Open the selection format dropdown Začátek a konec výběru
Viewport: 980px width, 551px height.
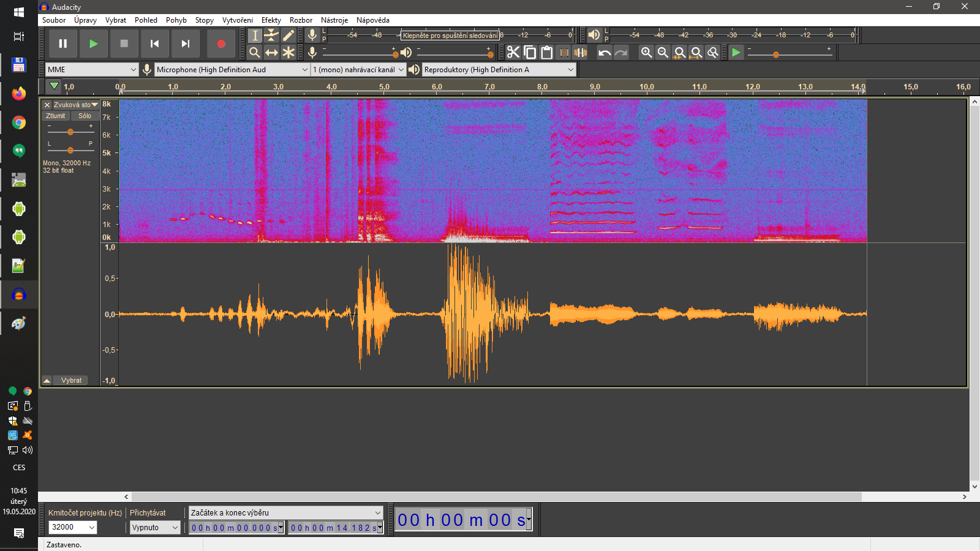coord(285,512)
